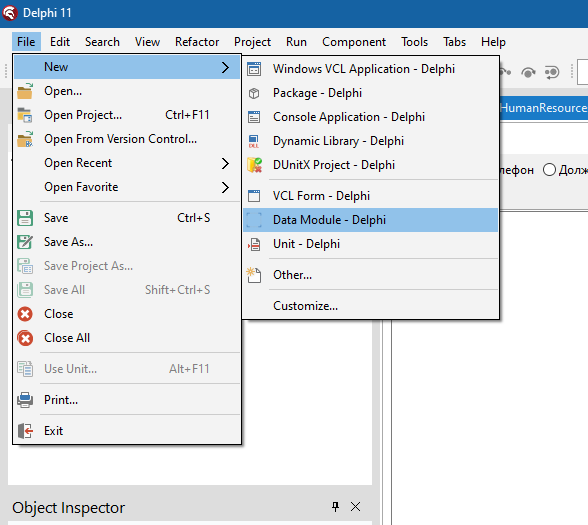The height and width of the screenshot is (525, 588).
Task: Select the Долж radio button
Action: click(x=549, y=170)
